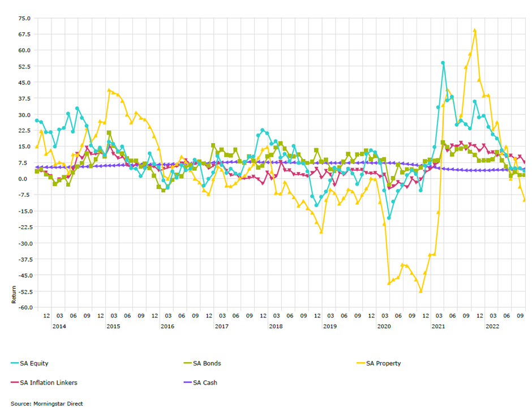Click the 37.5 y-axis label
Screen dimensions: 532x409
click(x=24, y=98)
